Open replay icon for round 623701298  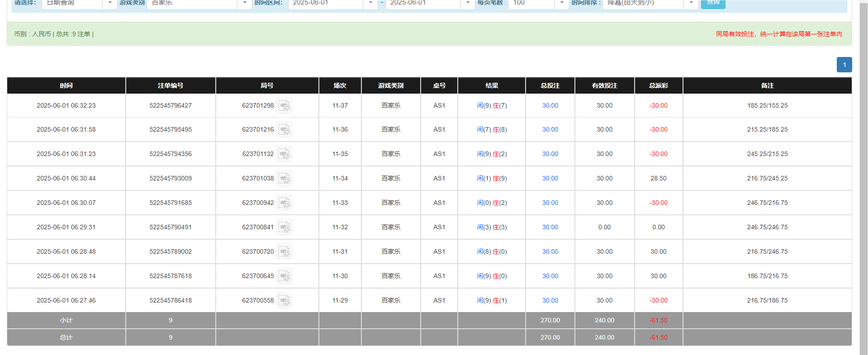click(284, 106)
